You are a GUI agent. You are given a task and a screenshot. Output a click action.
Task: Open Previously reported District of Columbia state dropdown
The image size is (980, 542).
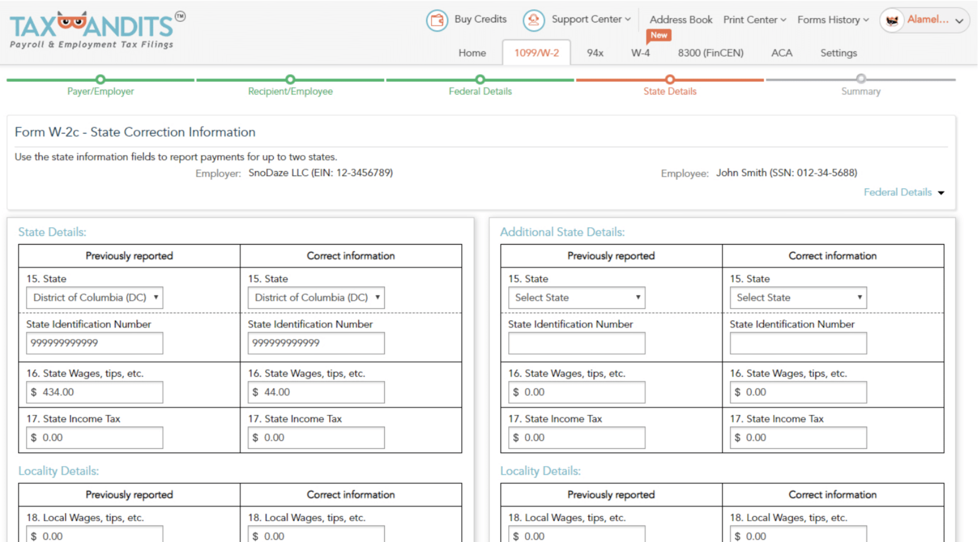[95, 298]
